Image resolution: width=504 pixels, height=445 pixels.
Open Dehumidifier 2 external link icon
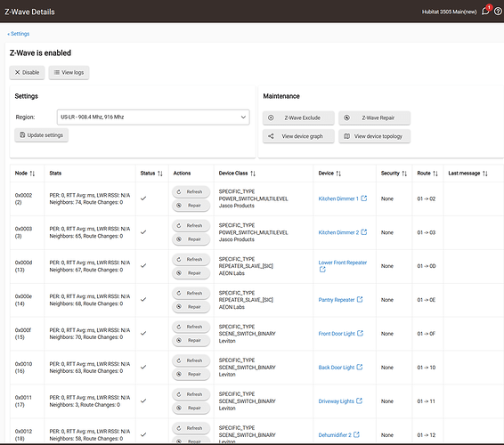(356, 434)
